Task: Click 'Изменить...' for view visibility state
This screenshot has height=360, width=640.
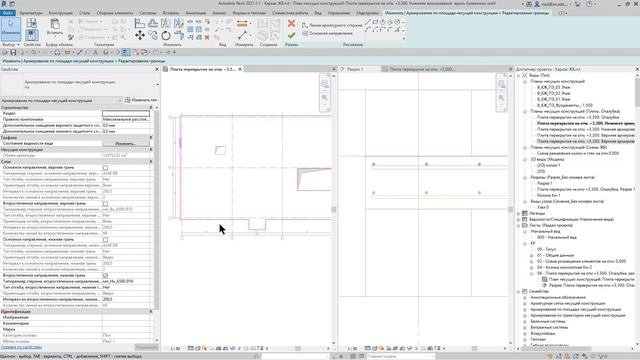Action: tap(126, 144)
